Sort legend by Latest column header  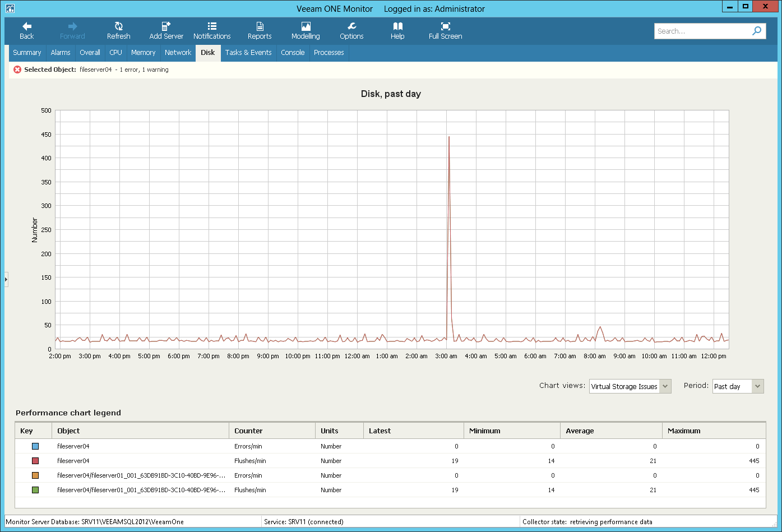click(x=414, y=431)
